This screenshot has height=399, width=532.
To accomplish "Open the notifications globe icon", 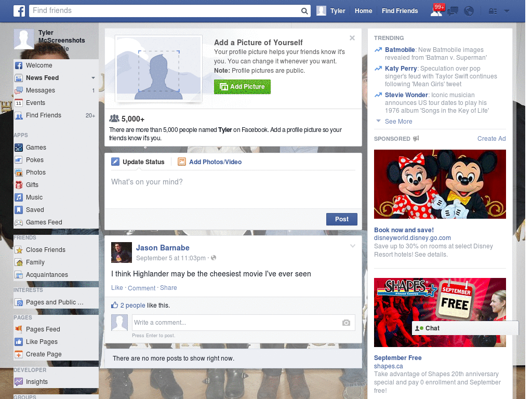I will [469, 11].
